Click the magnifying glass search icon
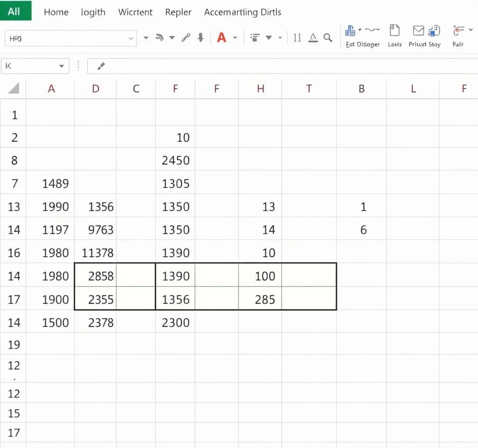Image resolution: width=478 pixels, height=448 pixels. (x=328, y=38)
